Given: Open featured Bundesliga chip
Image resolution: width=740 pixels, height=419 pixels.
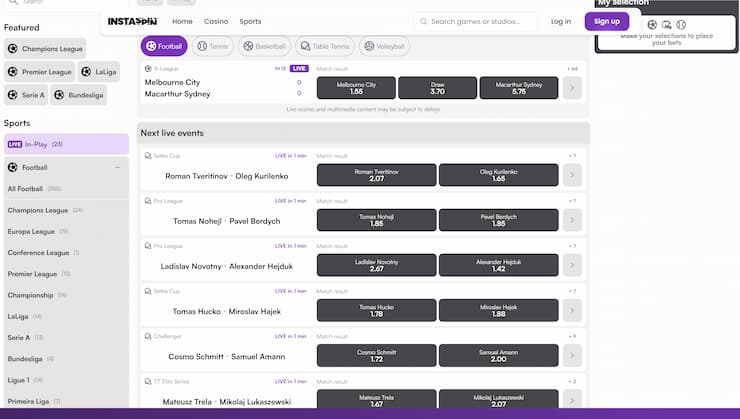Looking at the screenshot, I should 79,95.
